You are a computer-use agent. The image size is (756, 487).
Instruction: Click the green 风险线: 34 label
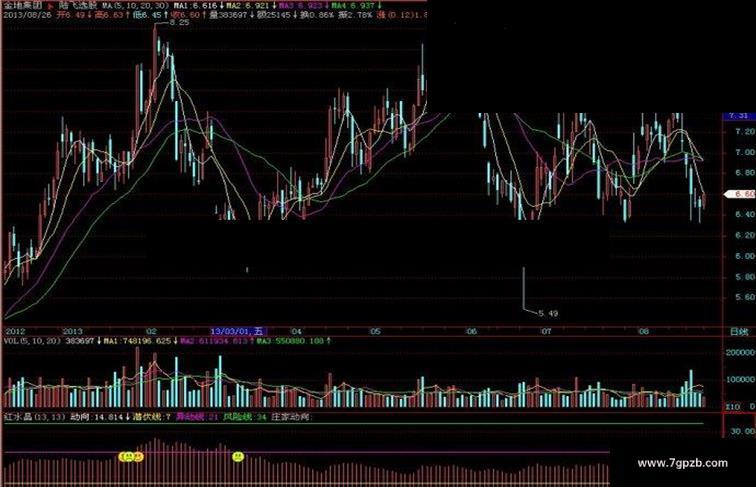[244, 417]
